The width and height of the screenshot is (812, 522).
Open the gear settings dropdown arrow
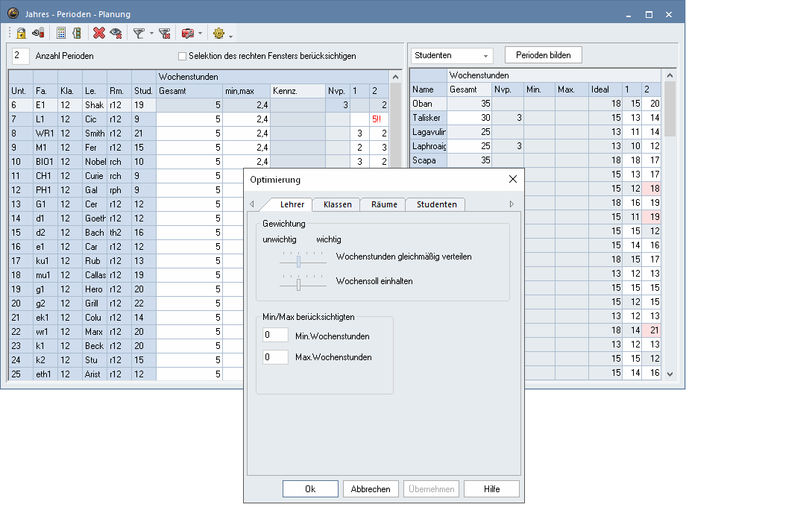[x=230, y=35]
